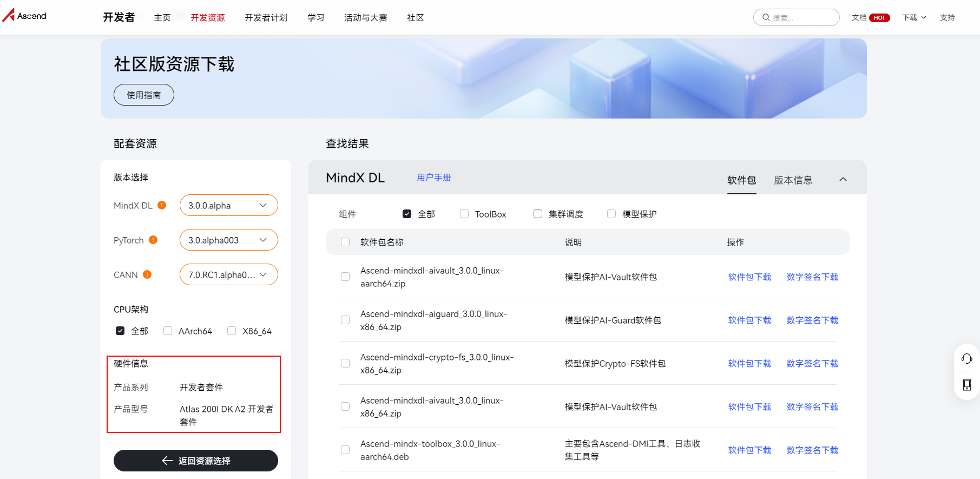Open the 活动与大赛 navigation item
980x479 pixels.
point(366,17)
